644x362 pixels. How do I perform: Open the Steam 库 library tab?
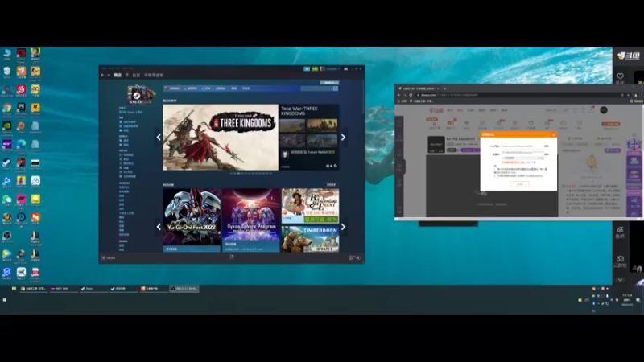click(127, 75)
